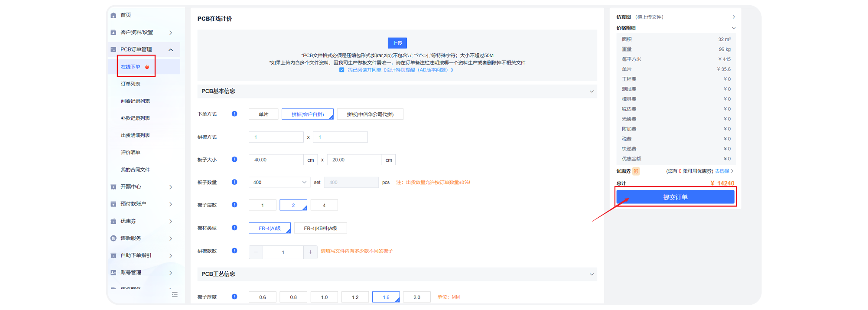Click the info icon beside 拼板款数

point(234,251)
